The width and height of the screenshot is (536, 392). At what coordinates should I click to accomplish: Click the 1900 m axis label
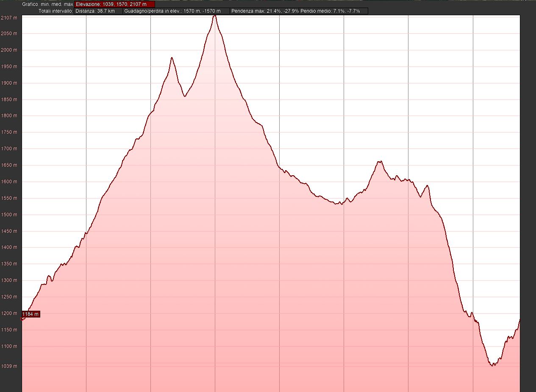click(8, 83)
